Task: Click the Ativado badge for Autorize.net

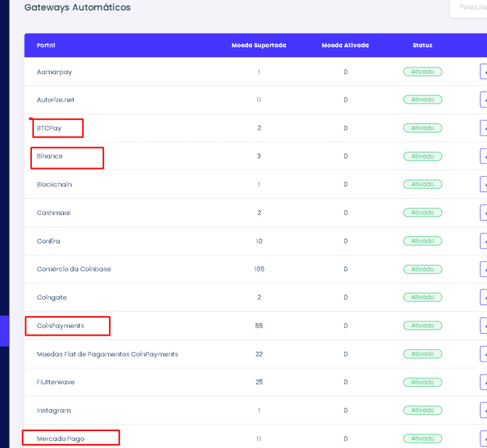Action: [x=422, y=100]
